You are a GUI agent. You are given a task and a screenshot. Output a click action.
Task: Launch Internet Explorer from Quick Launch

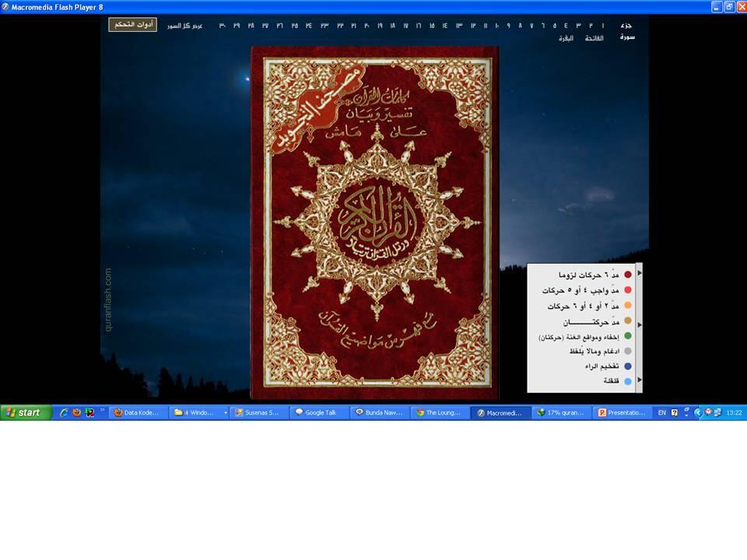pos(64,412)
